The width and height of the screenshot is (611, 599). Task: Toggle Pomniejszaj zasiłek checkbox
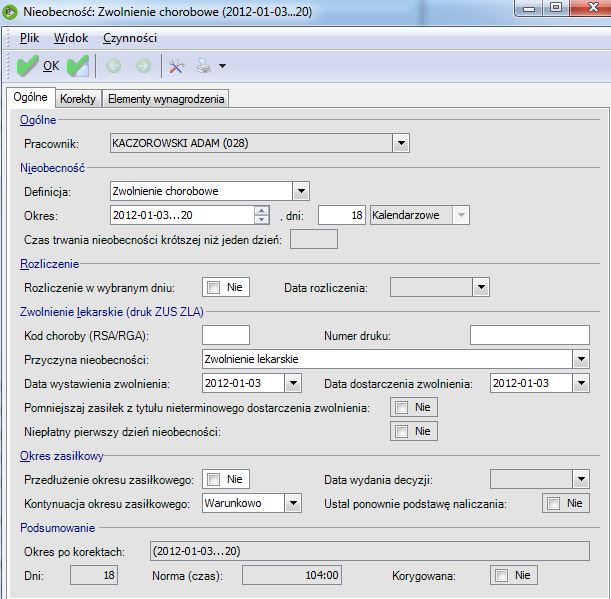tap(401, 408)
